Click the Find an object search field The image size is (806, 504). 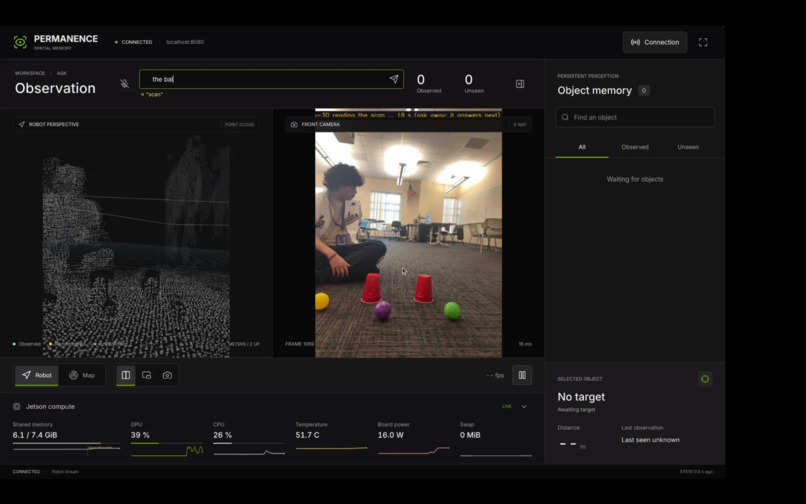635,117
